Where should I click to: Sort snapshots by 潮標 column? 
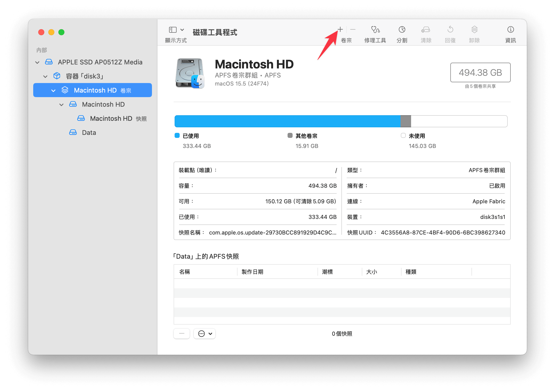(x=340, y=272)
